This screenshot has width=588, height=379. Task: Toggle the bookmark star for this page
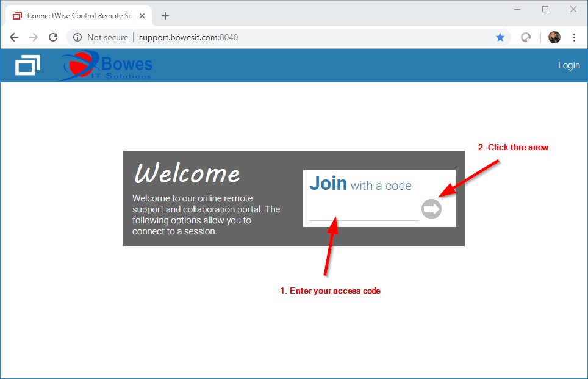(500, 37)
